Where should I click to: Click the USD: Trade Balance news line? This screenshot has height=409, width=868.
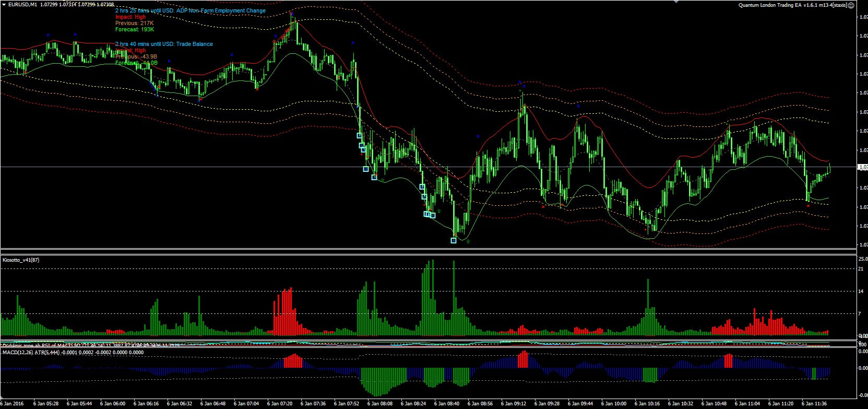(164, 44)
